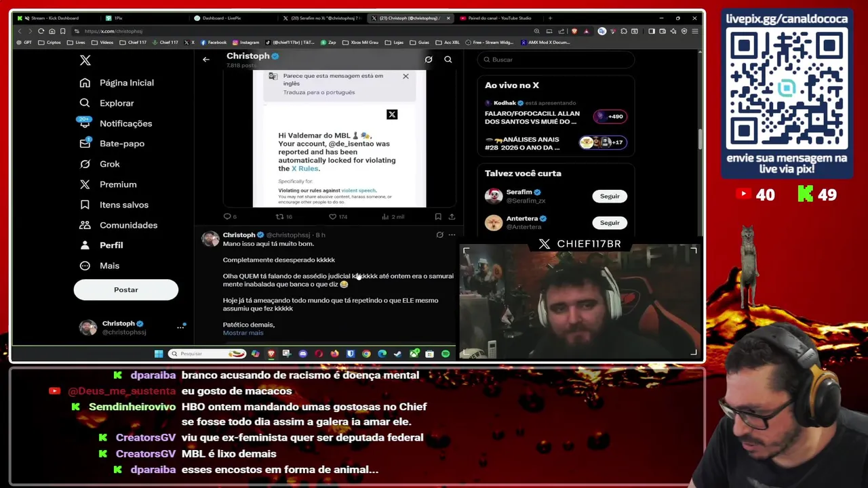Open Página Inicial home icon
Image resolution: width=868 pixels, height=488 pixels.
coord(85,83)
